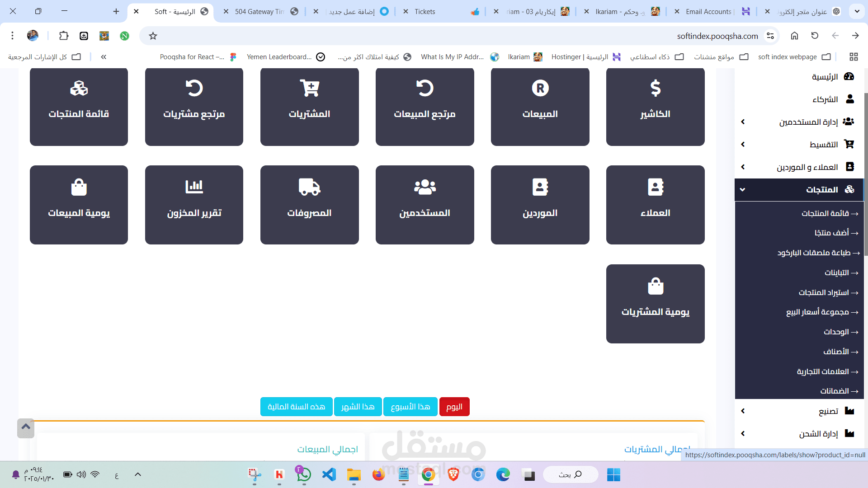Expand the User Management (إدارة المستخدمين) sidebar menu
The image size is (868, 488).
point(808,122)
